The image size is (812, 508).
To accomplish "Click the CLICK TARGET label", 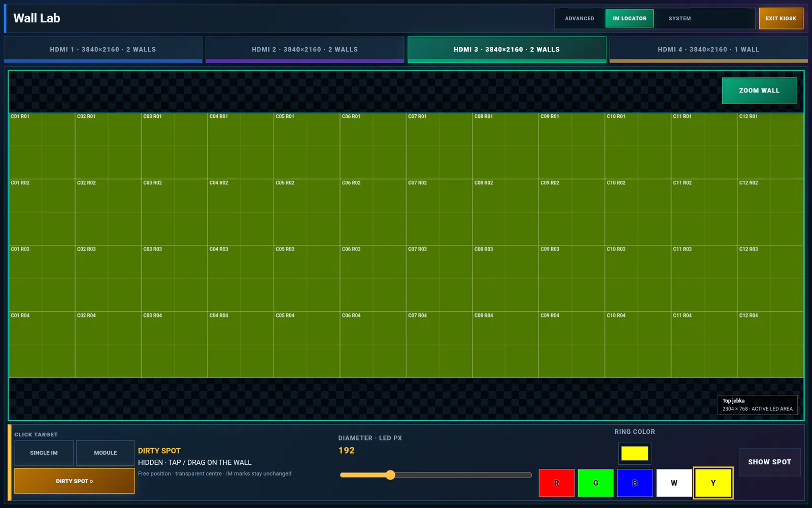I will coord(36,434).
